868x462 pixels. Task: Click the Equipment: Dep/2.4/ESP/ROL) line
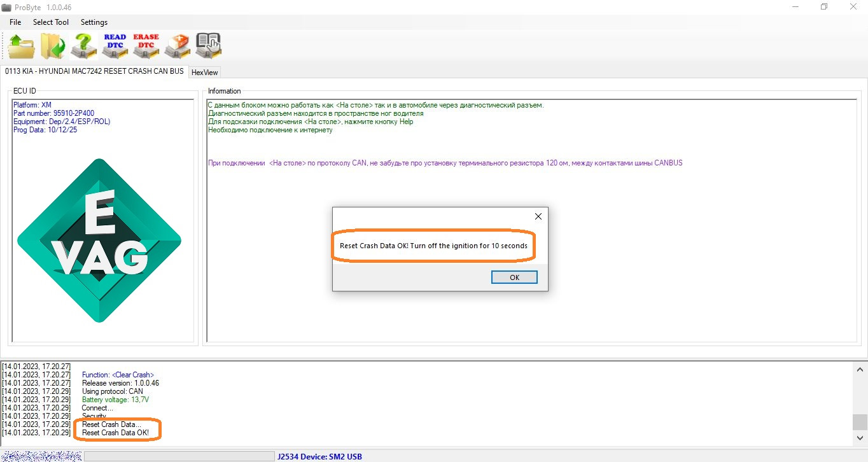(62, 122)
